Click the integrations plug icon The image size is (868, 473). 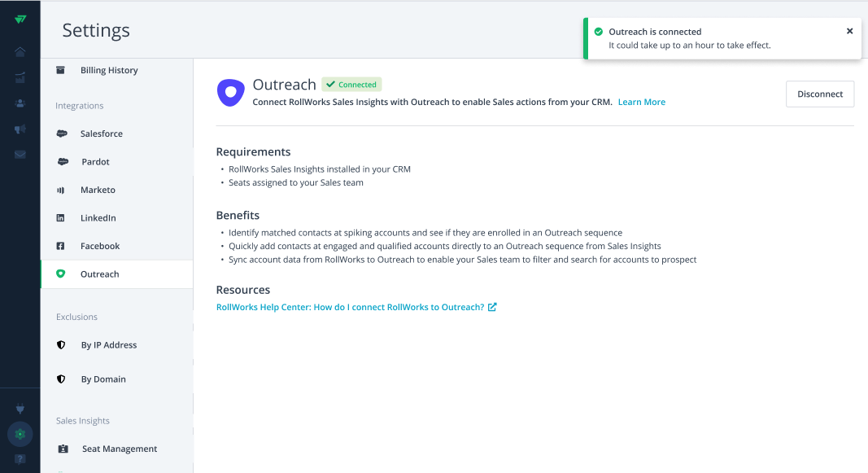pos(20,409)
